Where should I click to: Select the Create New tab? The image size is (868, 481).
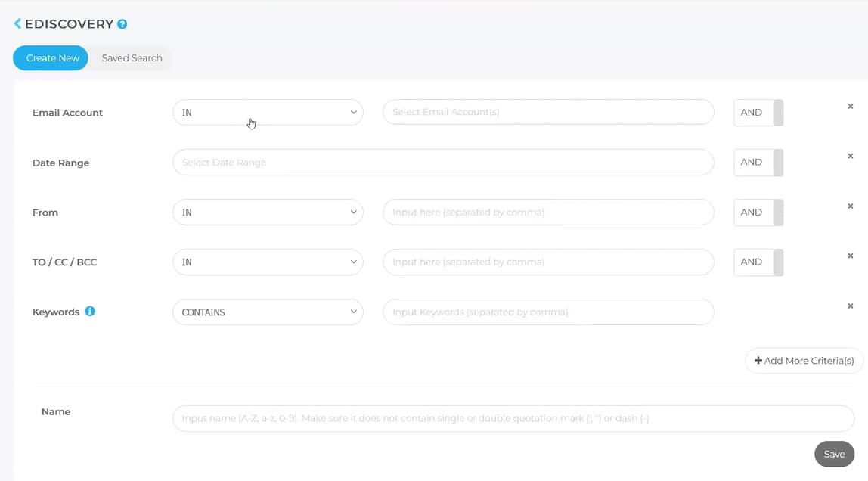point(52,58)
